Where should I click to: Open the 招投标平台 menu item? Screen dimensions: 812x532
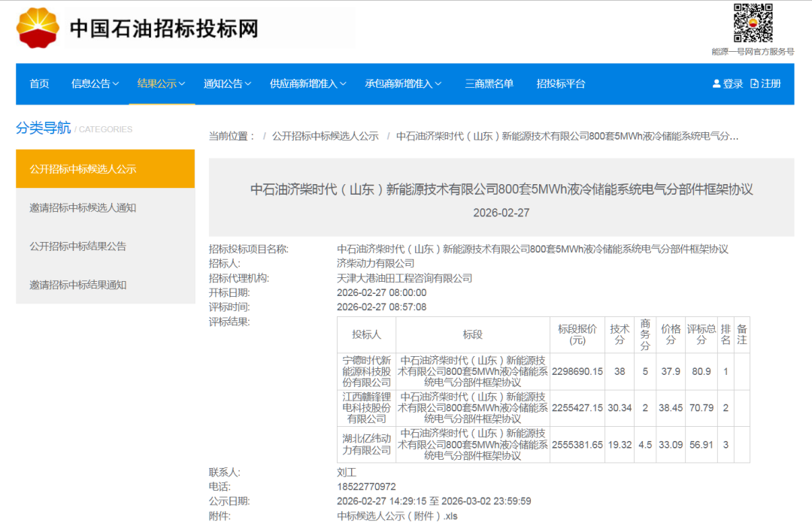(560, 83)
